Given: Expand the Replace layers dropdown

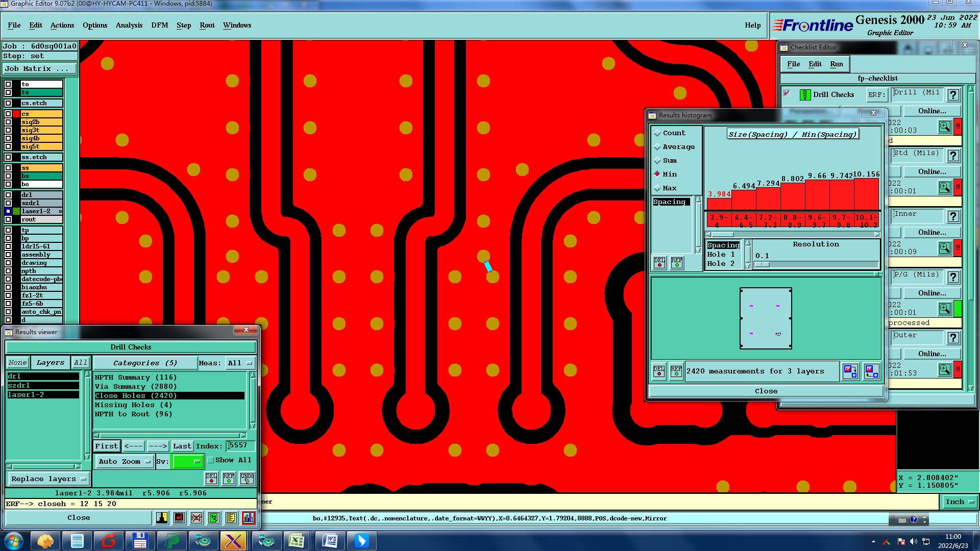Looking at the screenshot, I should [48, 479].
